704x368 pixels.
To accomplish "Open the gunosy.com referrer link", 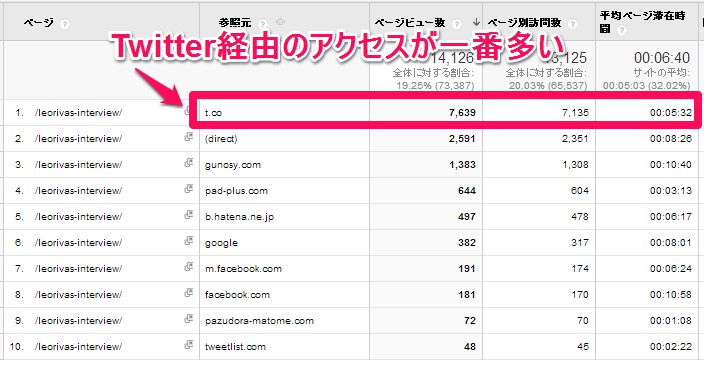I will (x=233, y=165).
